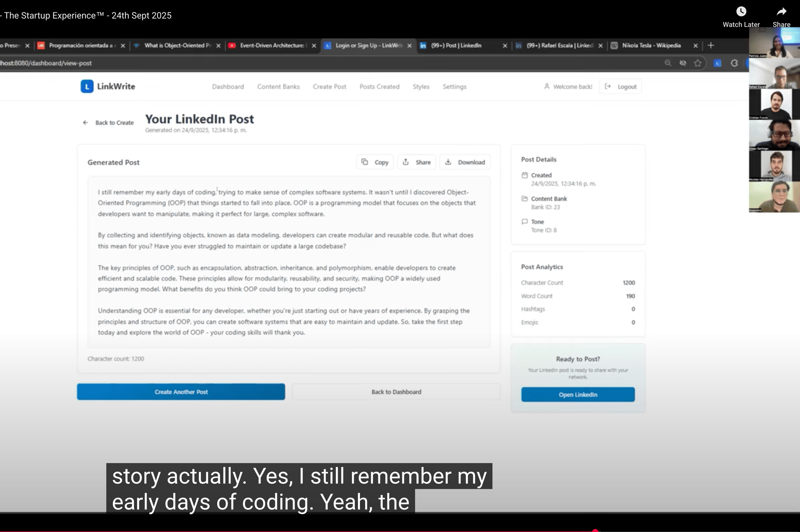
Task: Click the LinkWrite logo icon
Action: pyautogui.click(x=87, y=86)
